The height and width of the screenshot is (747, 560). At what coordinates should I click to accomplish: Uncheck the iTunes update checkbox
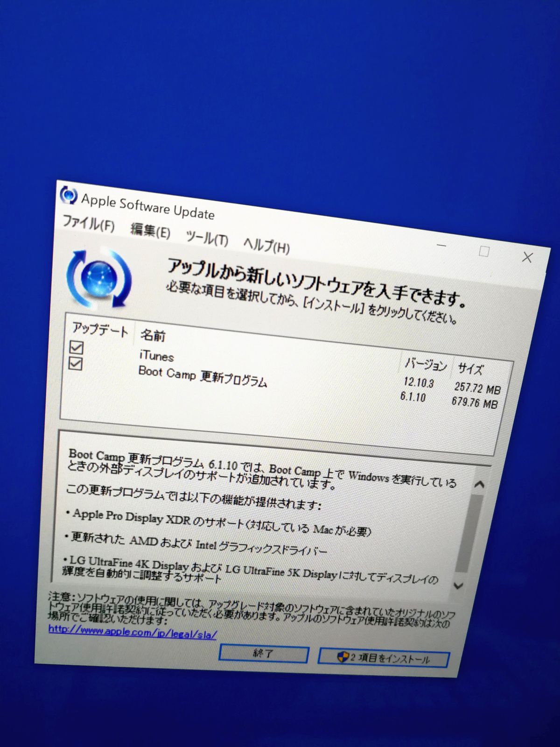click(77, 347)
